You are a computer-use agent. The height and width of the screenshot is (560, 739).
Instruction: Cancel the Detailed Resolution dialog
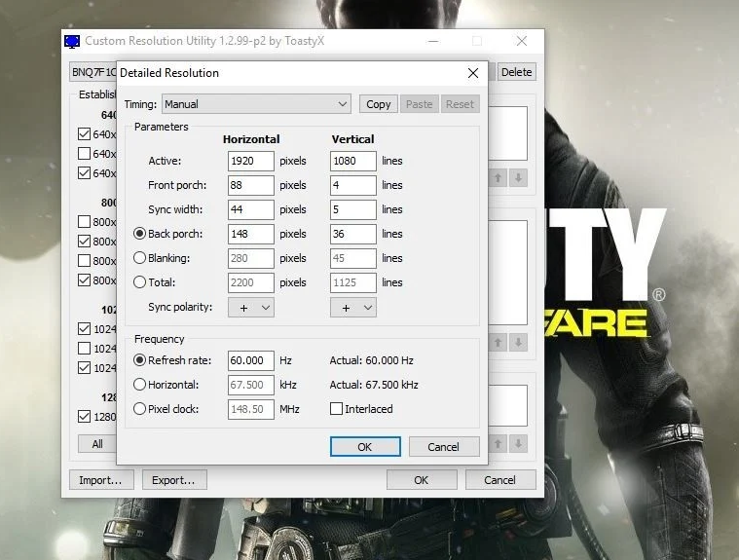coord(443,447)
